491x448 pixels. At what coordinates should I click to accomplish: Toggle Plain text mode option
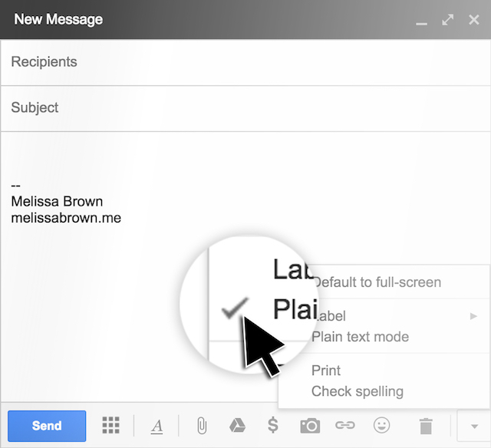pyautogui.click(x=360, y=337)
